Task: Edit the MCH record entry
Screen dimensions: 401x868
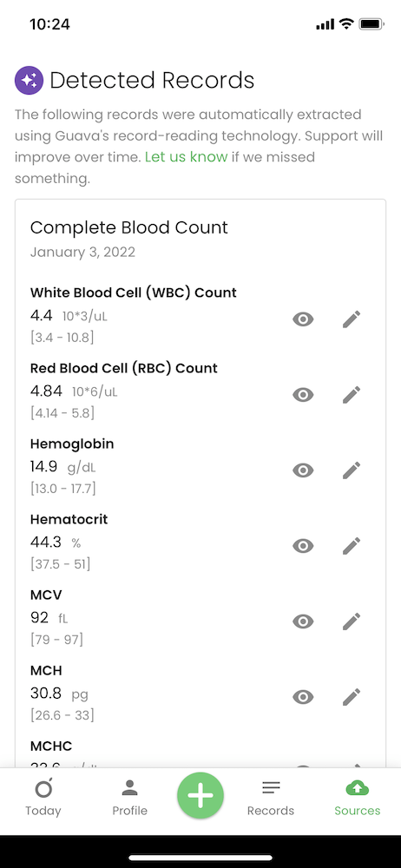Action: (352, 697)
